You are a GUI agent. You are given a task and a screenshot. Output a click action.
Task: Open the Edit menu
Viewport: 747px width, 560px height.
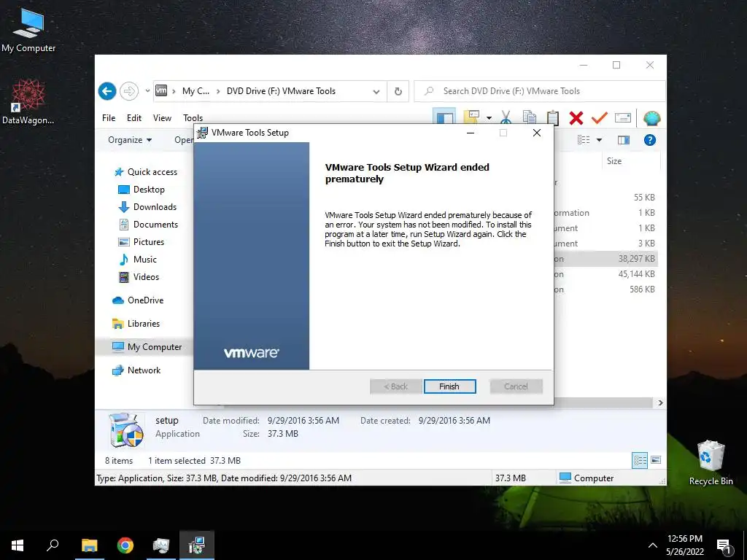[x=134, y=118]
